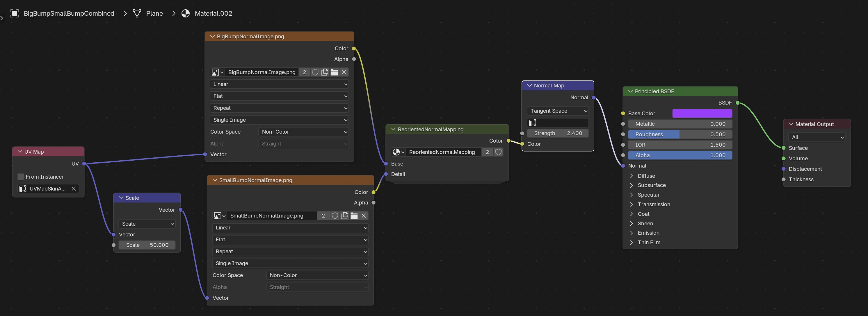
Task: Toggle fake user shield on ReorientedNormalMapping
Action: point(498,152)
